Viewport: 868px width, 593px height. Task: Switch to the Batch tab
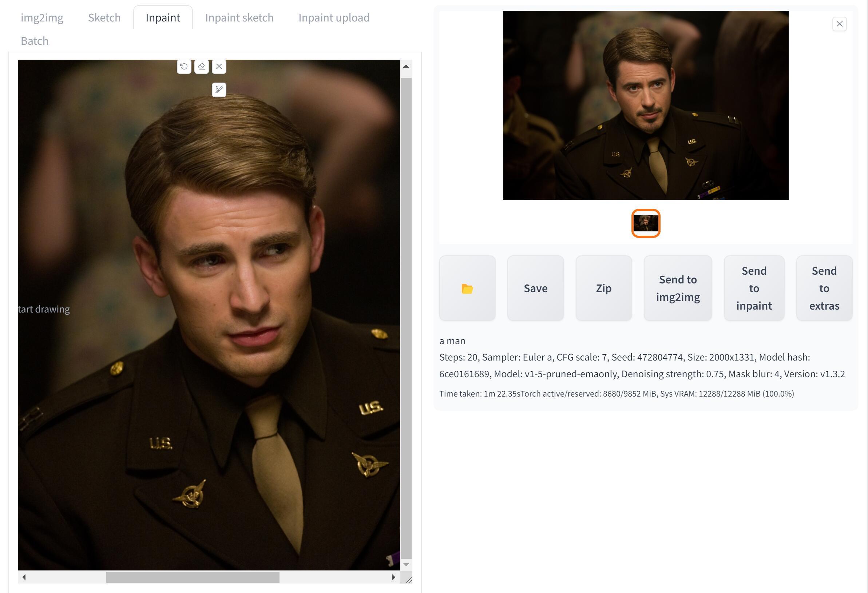(34, 41)
